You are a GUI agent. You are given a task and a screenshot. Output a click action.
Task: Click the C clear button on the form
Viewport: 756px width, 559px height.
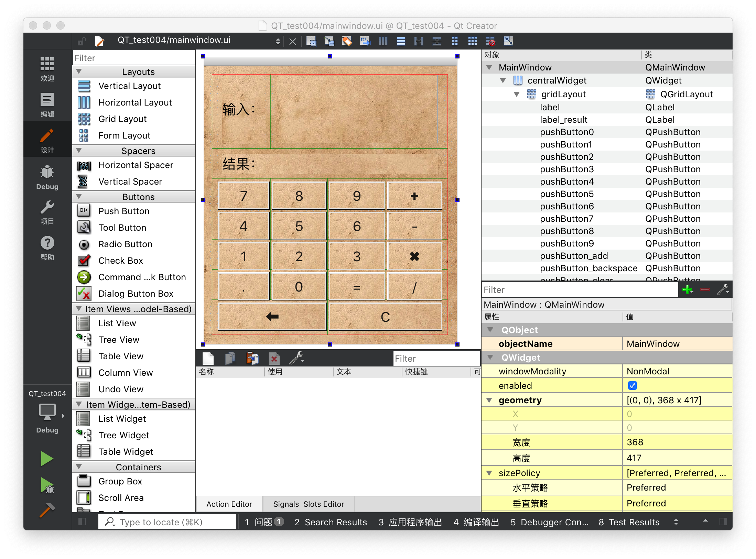(385, 317)
